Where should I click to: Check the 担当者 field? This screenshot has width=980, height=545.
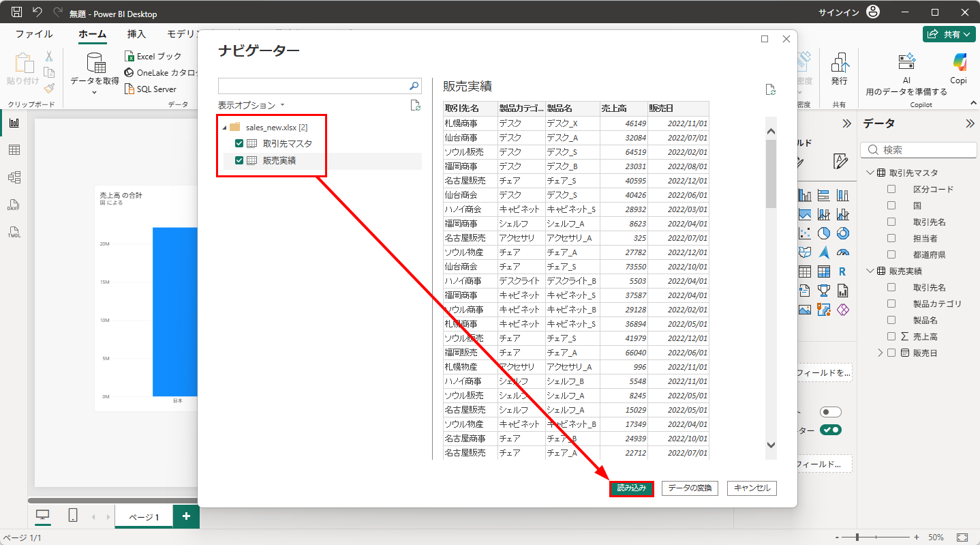point(891,238)
